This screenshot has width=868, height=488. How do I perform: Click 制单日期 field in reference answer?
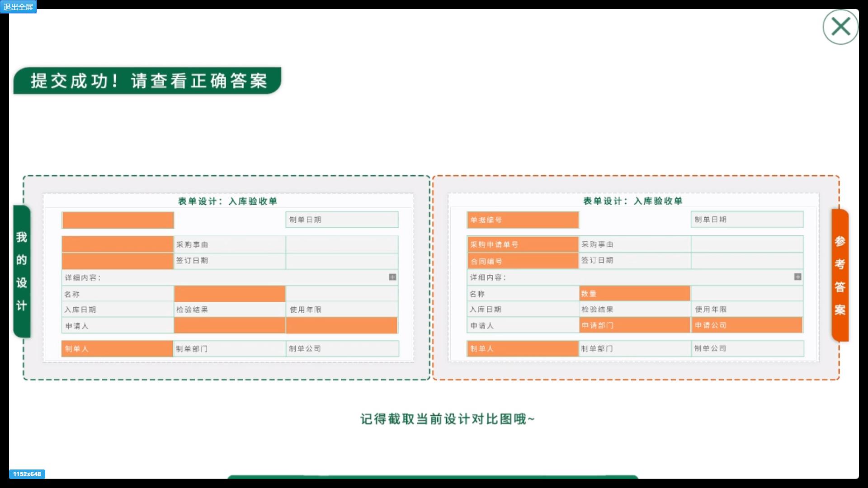(747, 219)
